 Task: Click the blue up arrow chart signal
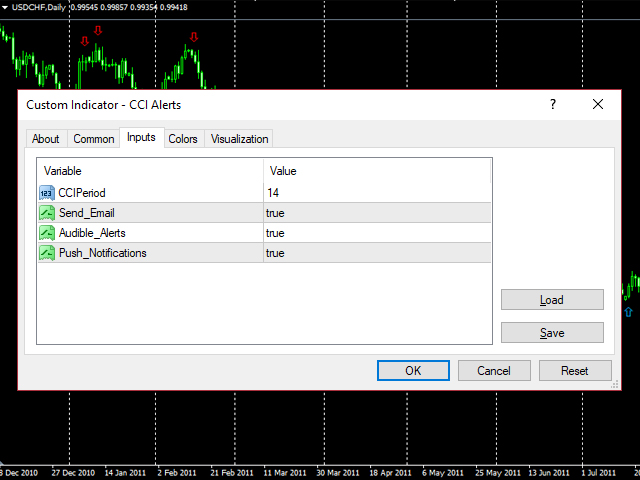point(628,313)
